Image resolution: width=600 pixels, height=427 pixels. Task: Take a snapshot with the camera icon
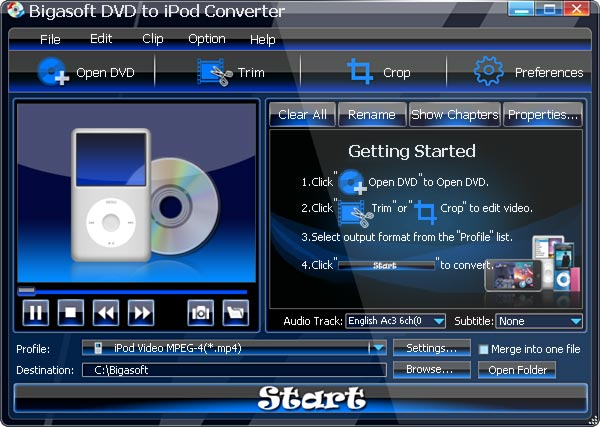(201, 313)
